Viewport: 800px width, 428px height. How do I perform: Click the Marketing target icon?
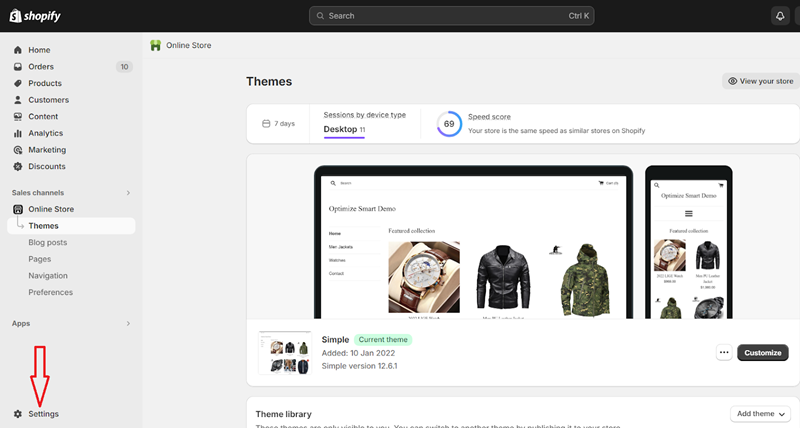click(18, 150)
